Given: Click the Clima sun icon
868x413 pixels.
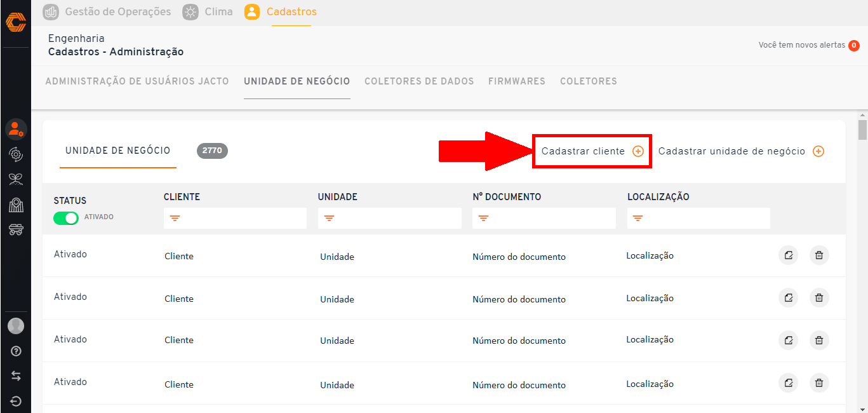Looking at the screenshot, I should tap(190, 11).
